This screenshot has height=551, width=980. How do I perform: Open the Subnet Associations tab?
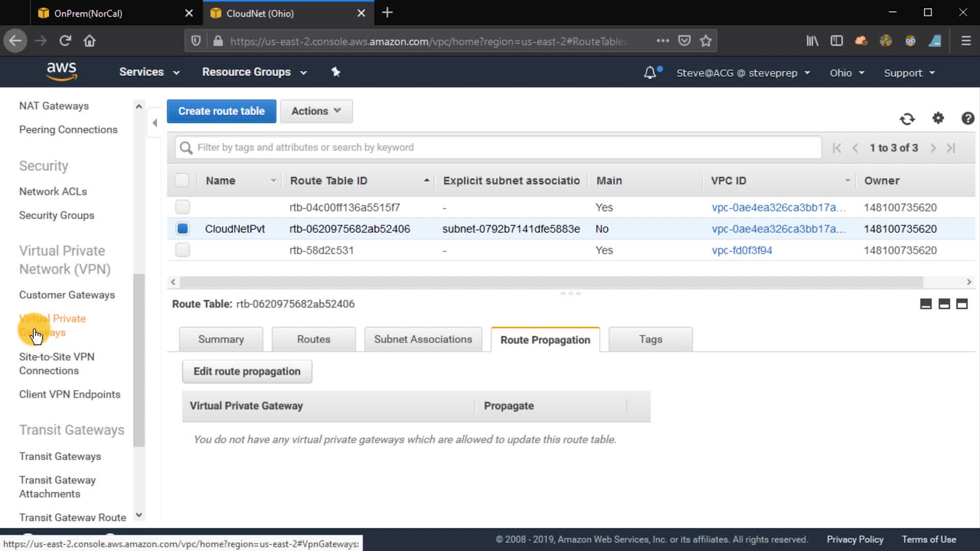(x=423, y=339)
